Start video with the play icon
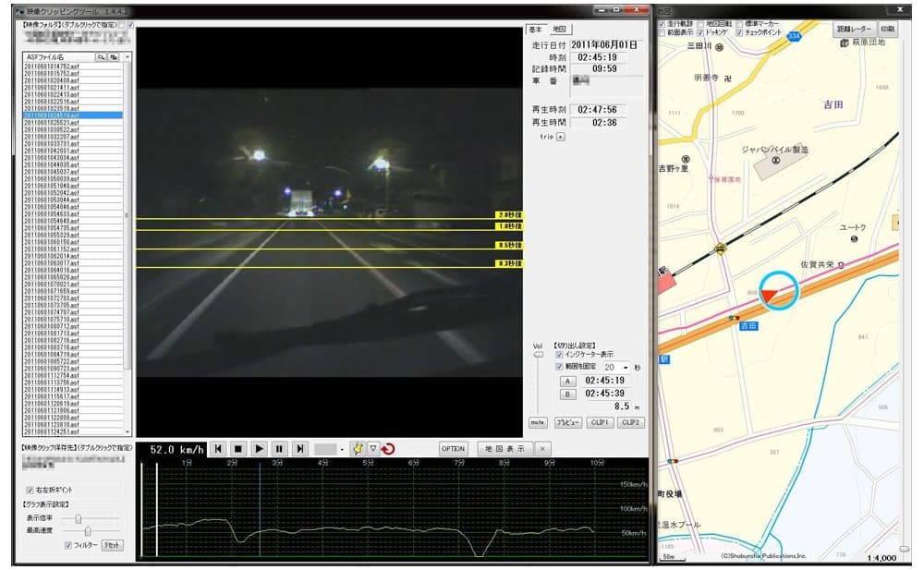The height and width of the screenshot is (570, 924). (x=260, y=449)
